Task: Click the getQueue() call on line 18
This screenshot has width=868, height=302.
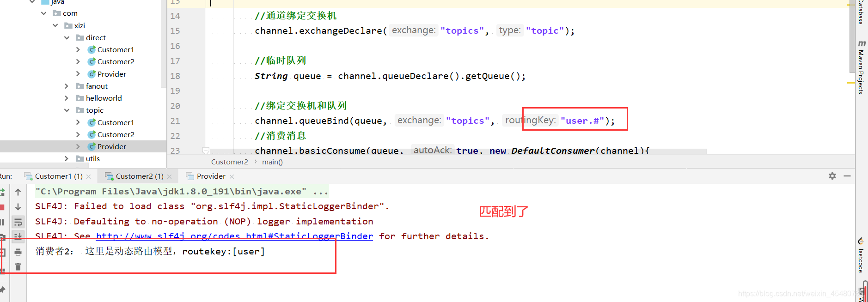Action: point(493,76)
